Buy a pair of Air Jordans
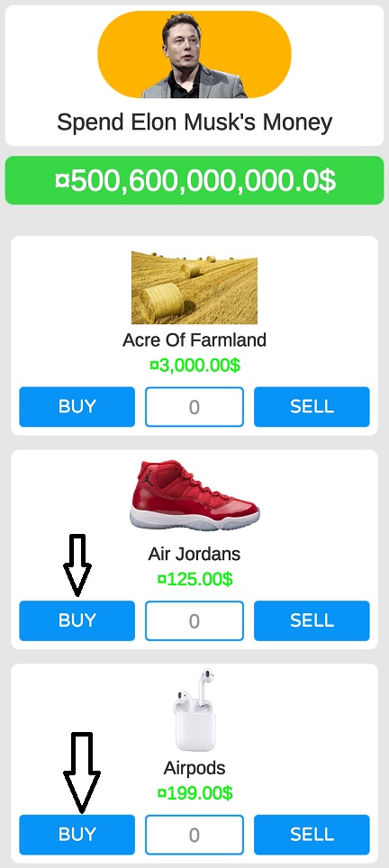 77,620
